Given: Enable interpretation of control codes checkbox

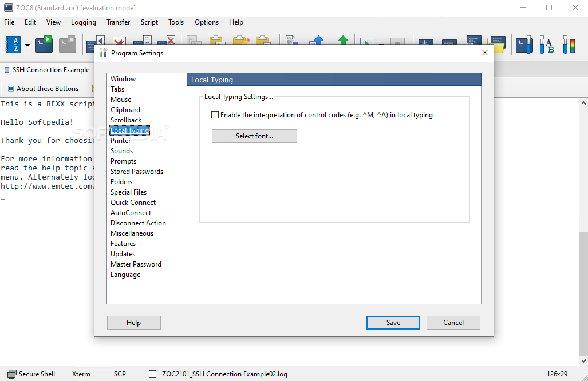Looking at the screenshot, I should 215,114.
